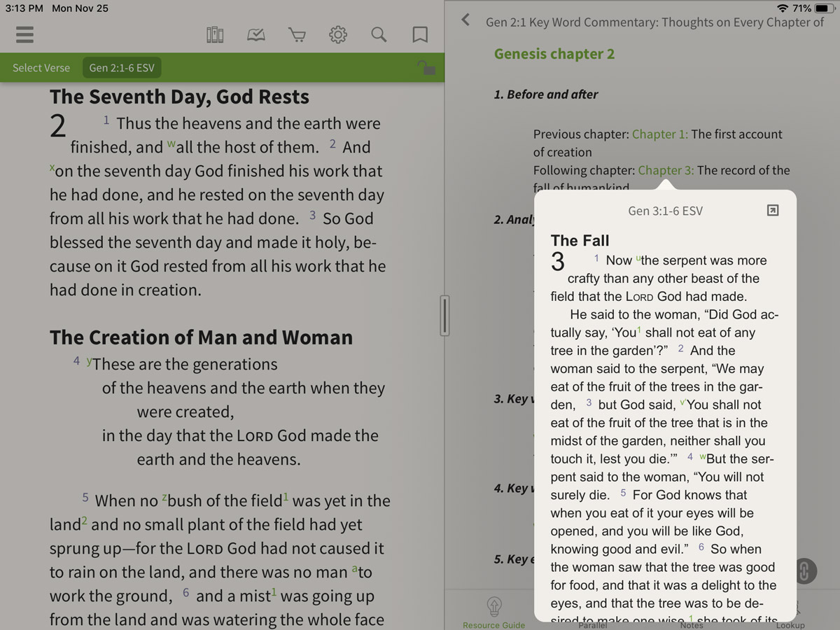The width and height of the screenshot is (840, 630).
Task: Tap the large chapter number 3 in popup
Action: point(558,262)
